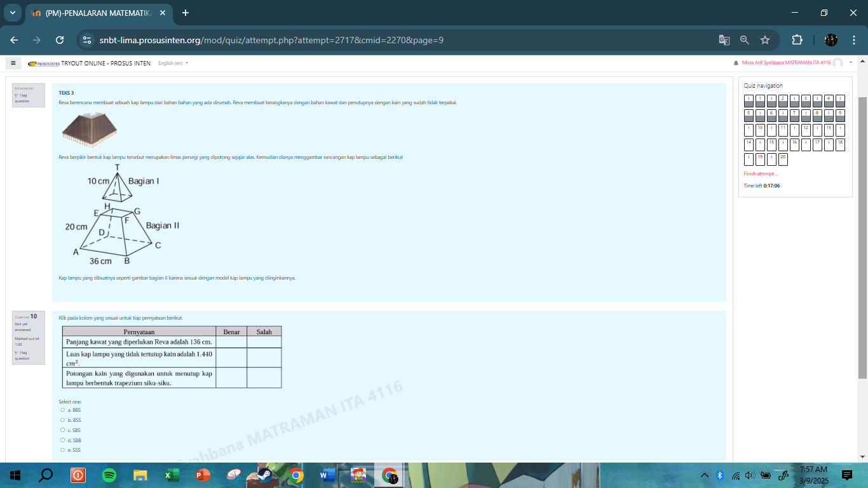Select answer option a. BBS
Viewport: 868px width, 488px height.
coord(62,410)
